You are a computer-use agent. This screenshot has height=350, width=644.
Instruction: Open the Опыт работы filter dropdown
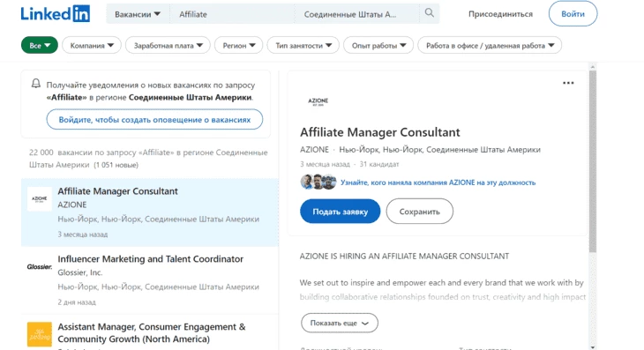point(378,46)
